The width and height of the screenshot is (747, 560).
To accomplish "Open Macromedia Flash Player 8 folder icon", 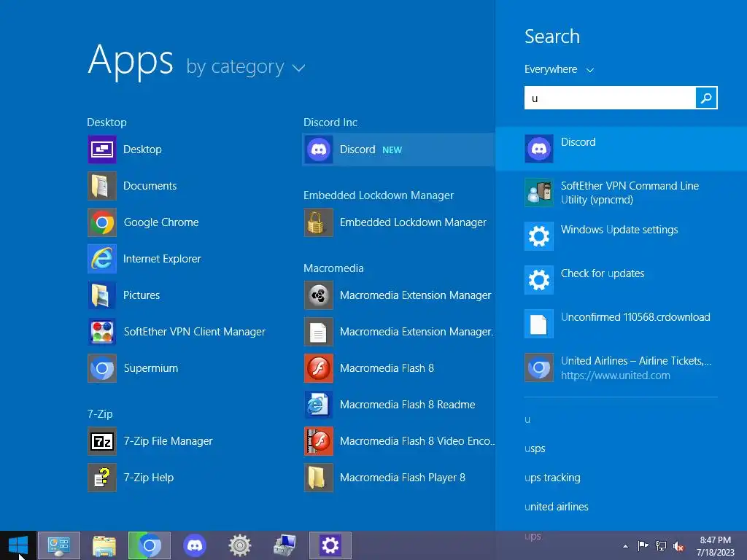I will click(x=318, y=477).
